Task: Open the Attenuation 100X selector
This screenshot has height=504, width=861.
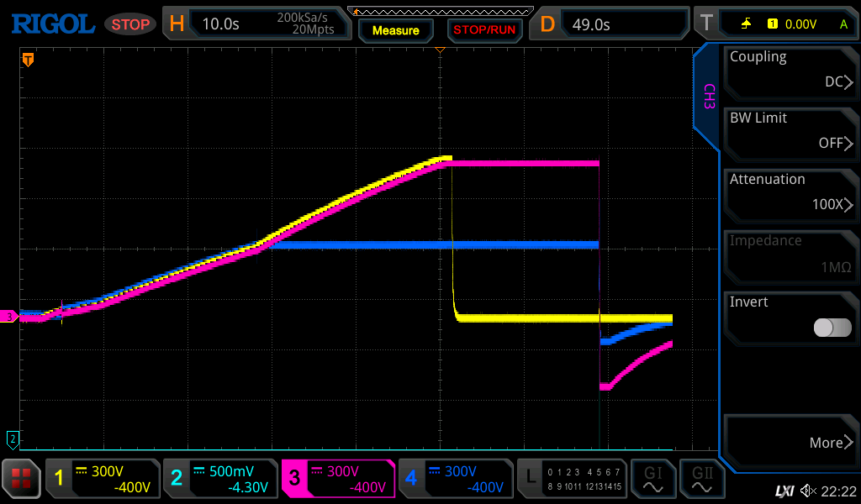Action: (x=790, y=193)
